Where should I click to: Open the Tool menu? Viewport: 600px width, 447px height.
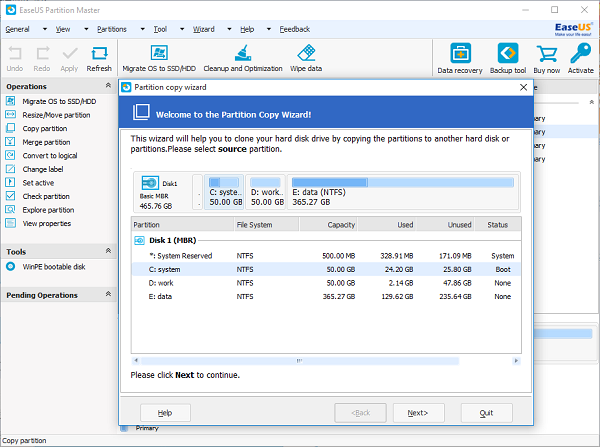pos(160,29)
